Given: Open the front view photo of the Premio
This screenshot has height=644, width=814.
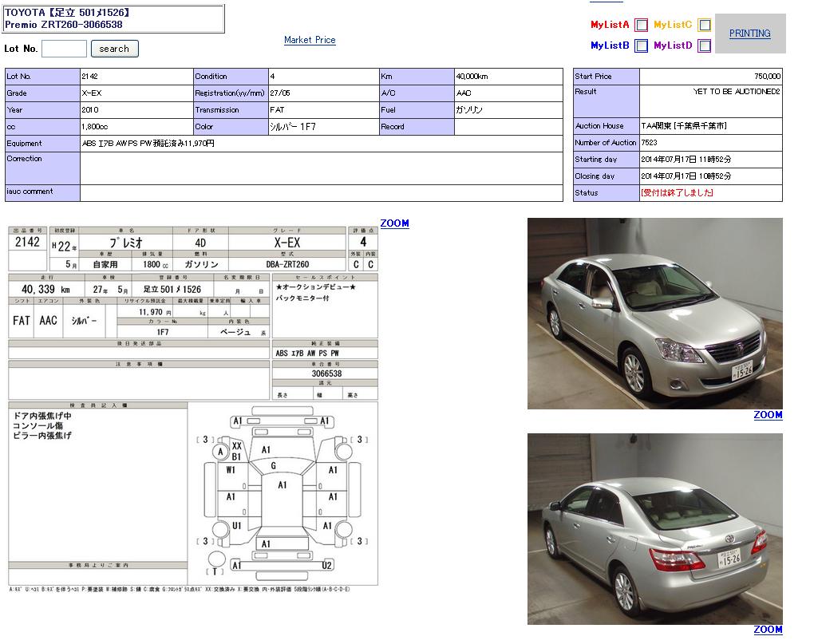Looking at the screenshot, I should click(654, 314).
